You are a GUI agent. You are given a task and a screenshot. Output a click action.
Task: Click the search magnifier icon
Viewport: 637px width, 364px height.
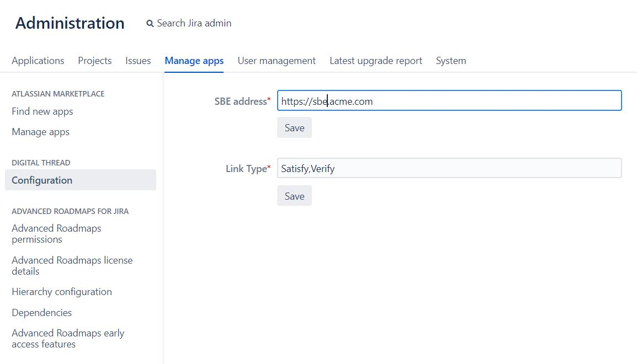click(150, 24)
